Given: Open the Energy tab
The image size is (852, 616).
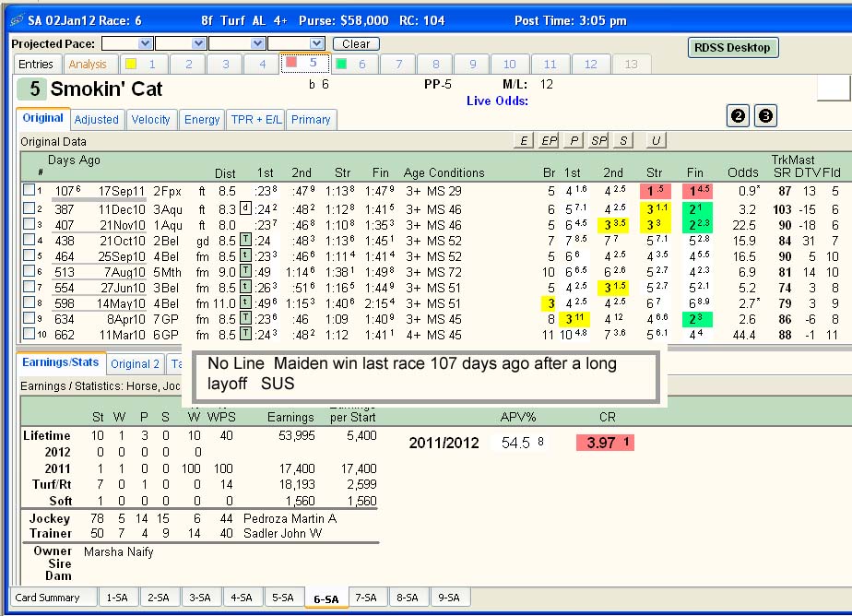Looking at the screenshot, I should [x=202, y=120].
